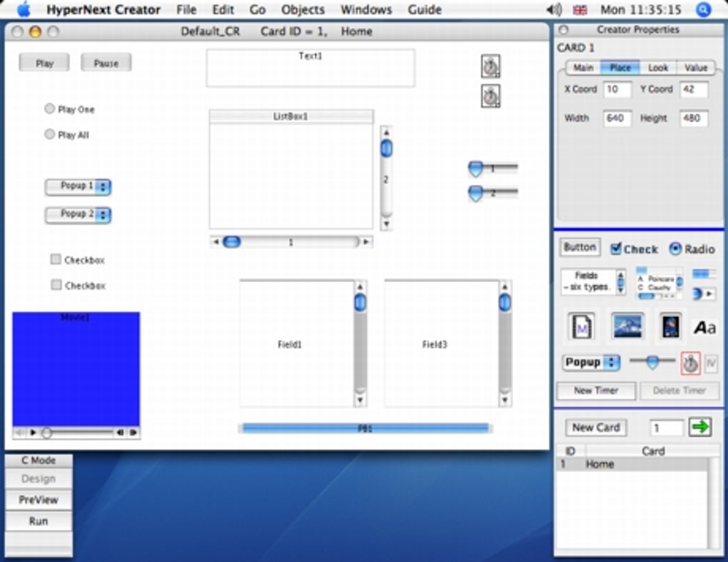Open the Edit menu
The height and width of the screenshot is (562, 728).
(x=223, y=10)
